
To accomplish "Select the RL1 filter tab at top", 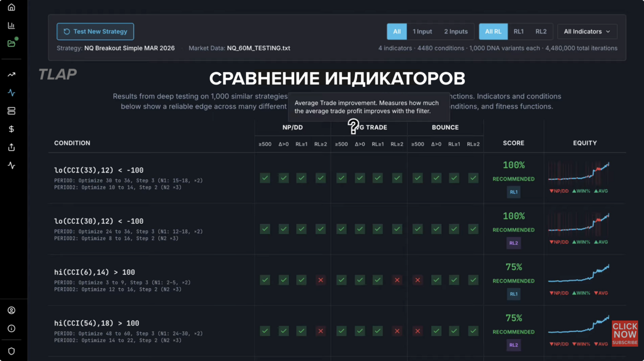I will point(519,31).
